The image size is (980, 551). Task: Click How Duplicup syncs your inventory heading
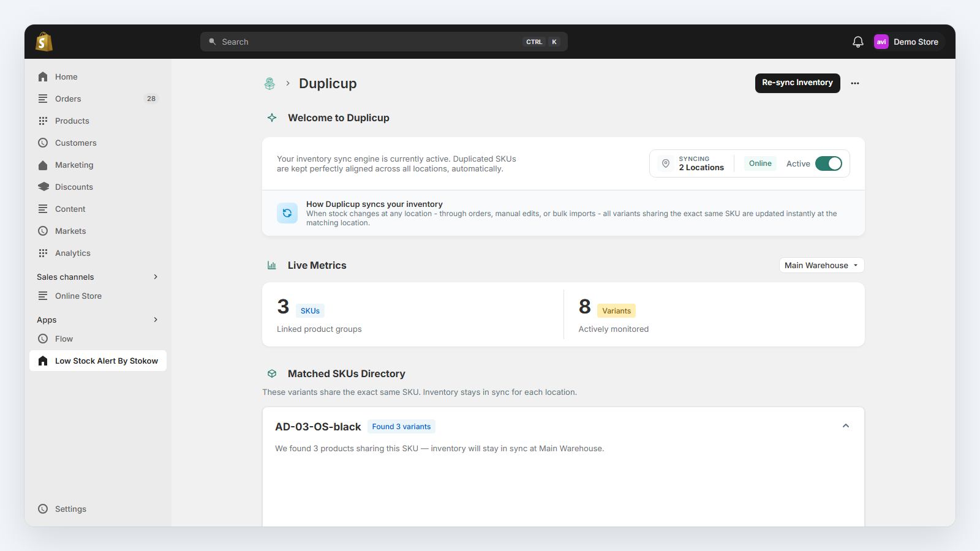point(374,204)
